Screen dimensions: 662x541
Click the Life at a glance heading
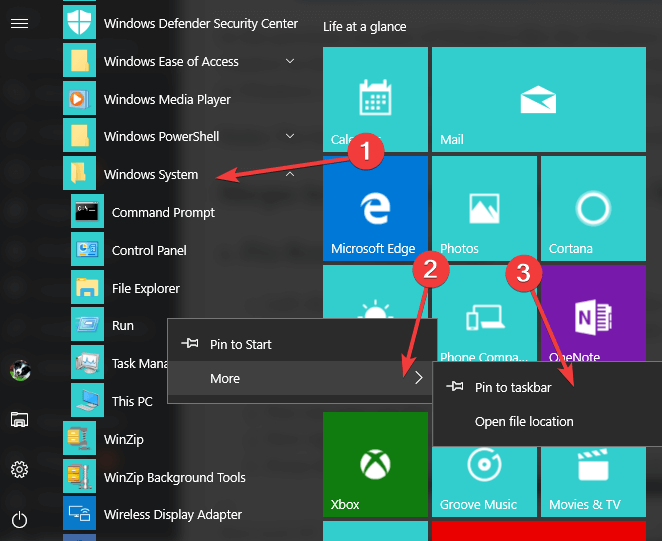click(x=365, y=27)
